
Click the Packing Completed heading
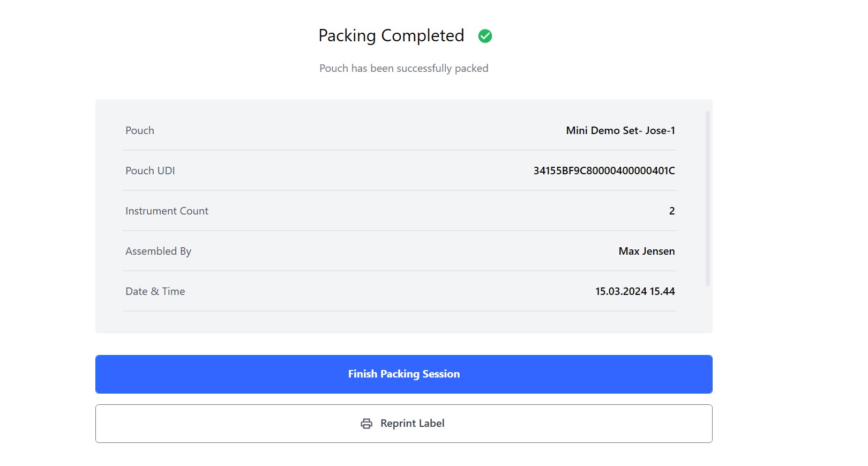pyautogui.click(x=391, y=36)
